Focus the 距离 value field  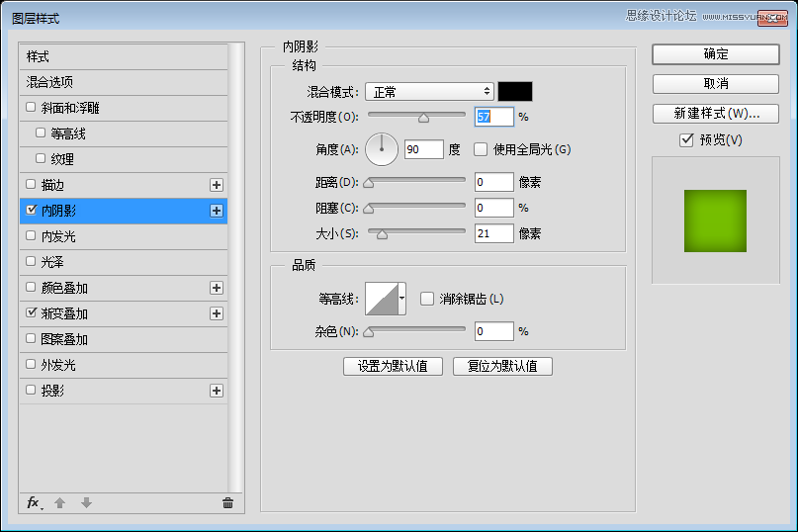[494, 182]
